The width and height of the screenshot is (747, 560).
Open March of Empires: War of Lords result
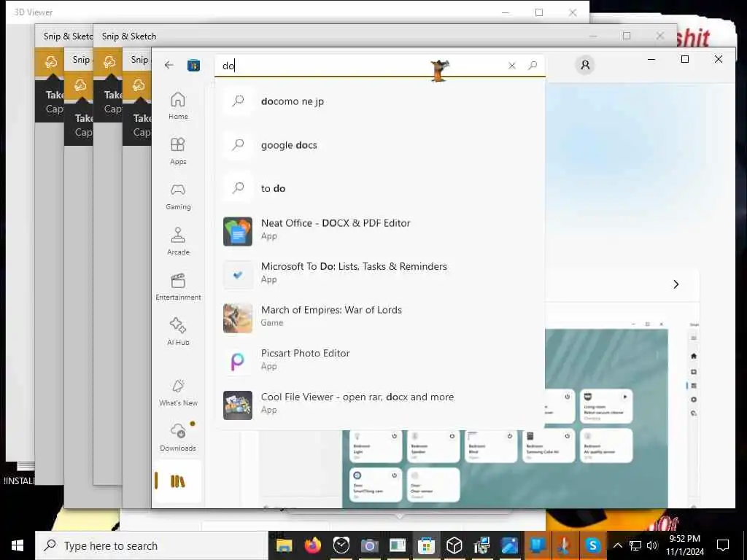coord(379,318)
